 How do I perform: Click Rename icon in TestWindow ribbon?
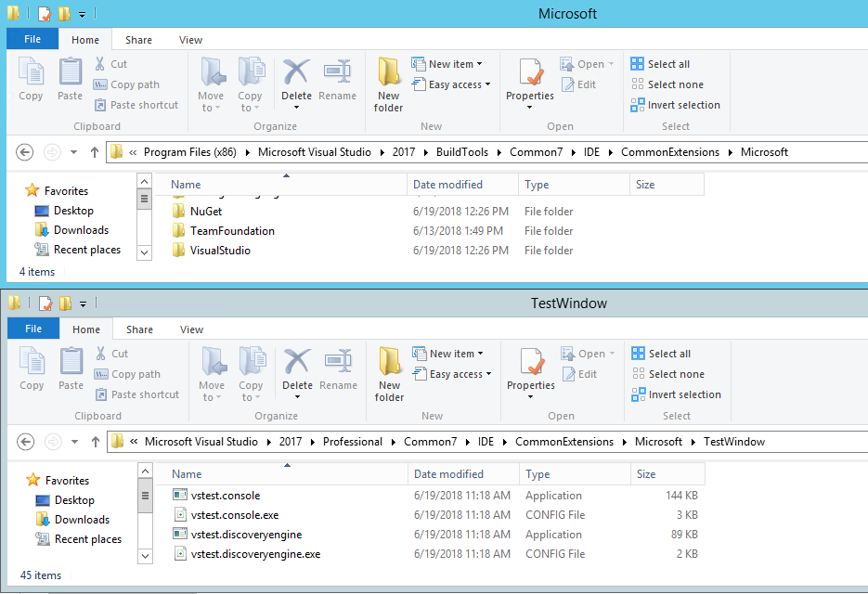pos(338,361)
